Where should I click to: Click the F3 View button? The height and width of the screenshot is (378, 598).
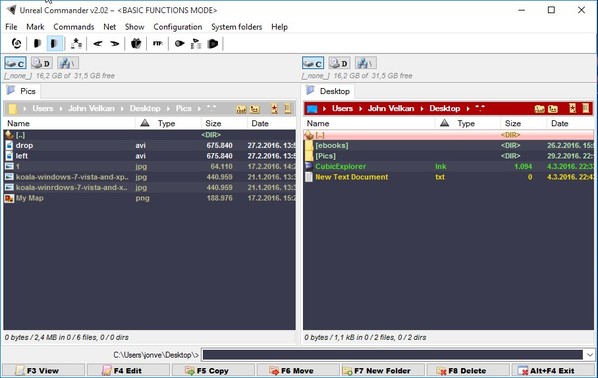pyautogui.click(x=43, y=370)
